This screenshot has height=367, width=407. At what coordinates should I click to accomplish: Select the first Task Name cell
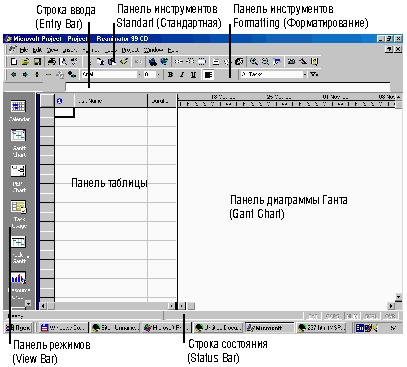point(110,113)
